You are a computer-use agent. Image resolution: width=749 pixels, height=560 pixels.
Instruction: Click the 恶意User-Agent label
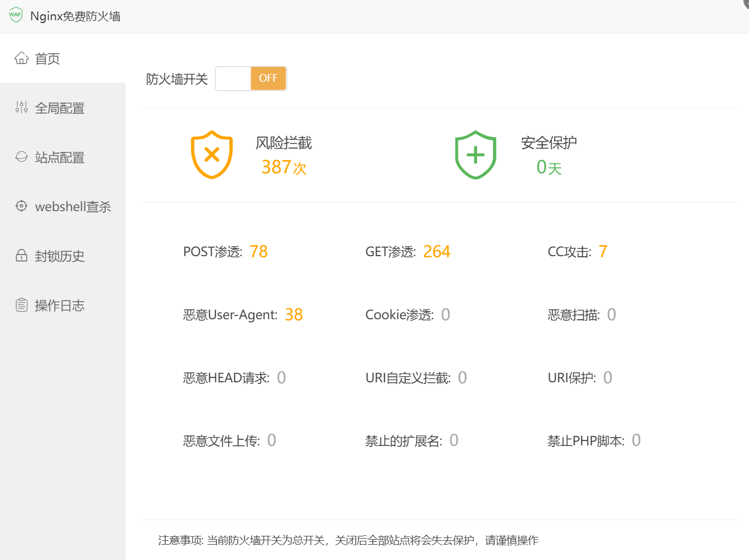tap(230, 315)
